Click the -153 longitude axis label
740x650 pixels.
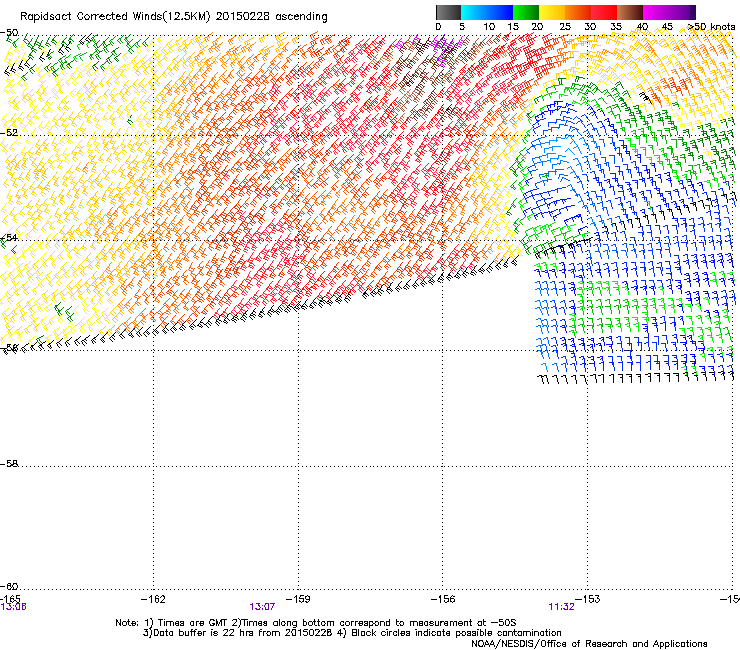click(x=588, y=599)
